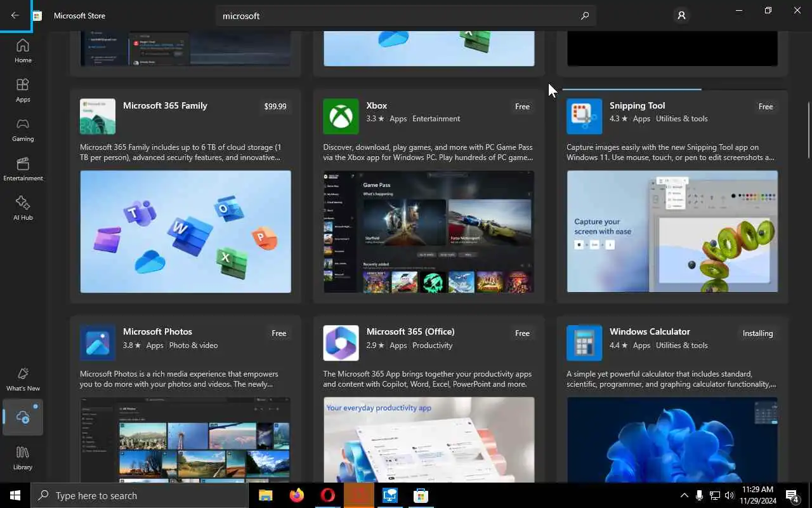Open the Library section
812x508 pixels.
pyautogui.click(x=23, y=458)
